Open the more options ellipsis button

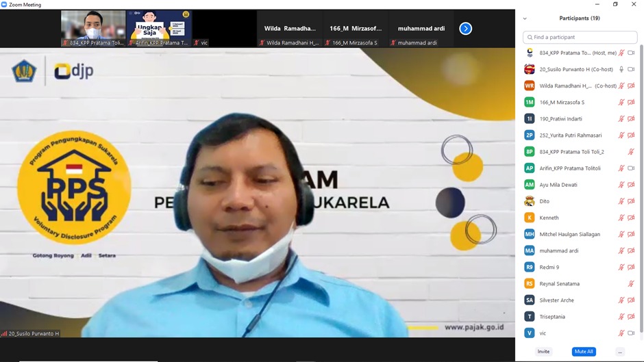(x=619, y=352)
